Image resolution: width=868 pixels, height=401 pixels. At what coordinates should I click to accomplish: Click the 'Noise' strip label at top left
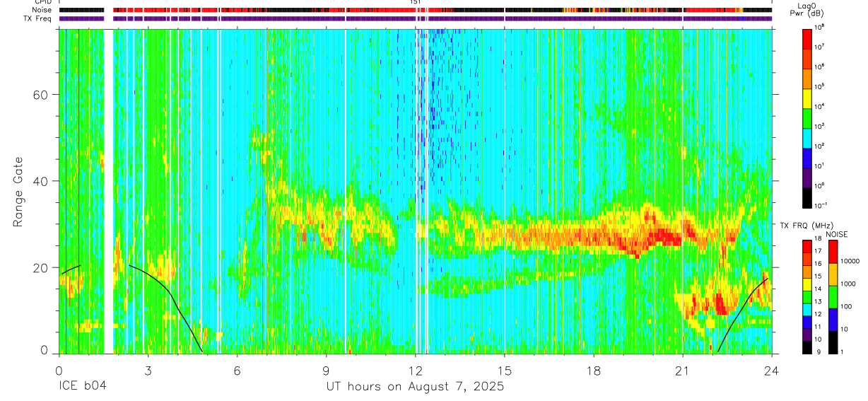point(43,11)
